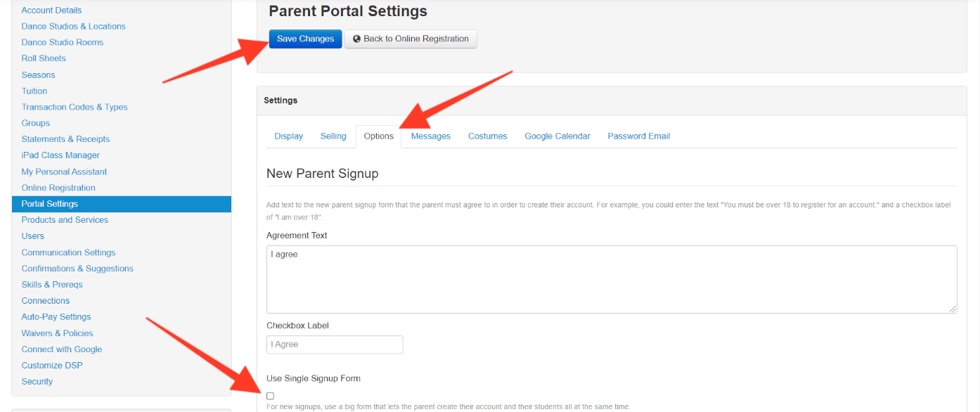Open the Password Email tab

coord(639,136)
